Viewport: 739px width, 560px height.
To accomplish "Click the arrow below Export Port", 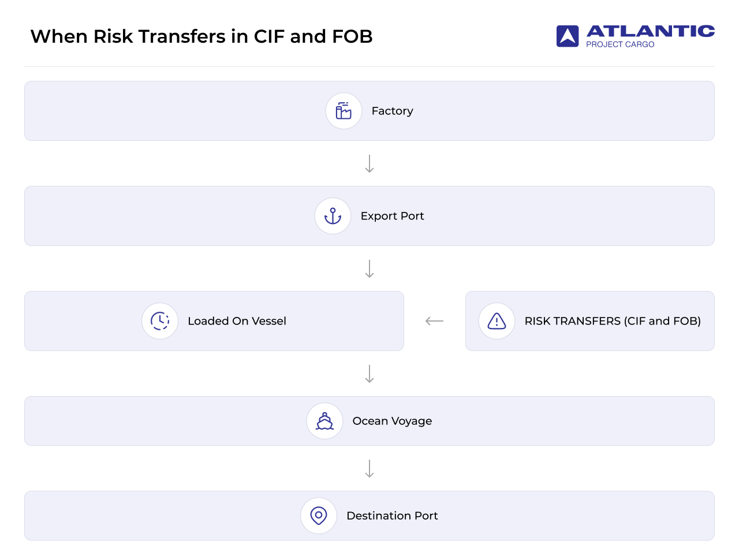I will click(x=369, y=269).
